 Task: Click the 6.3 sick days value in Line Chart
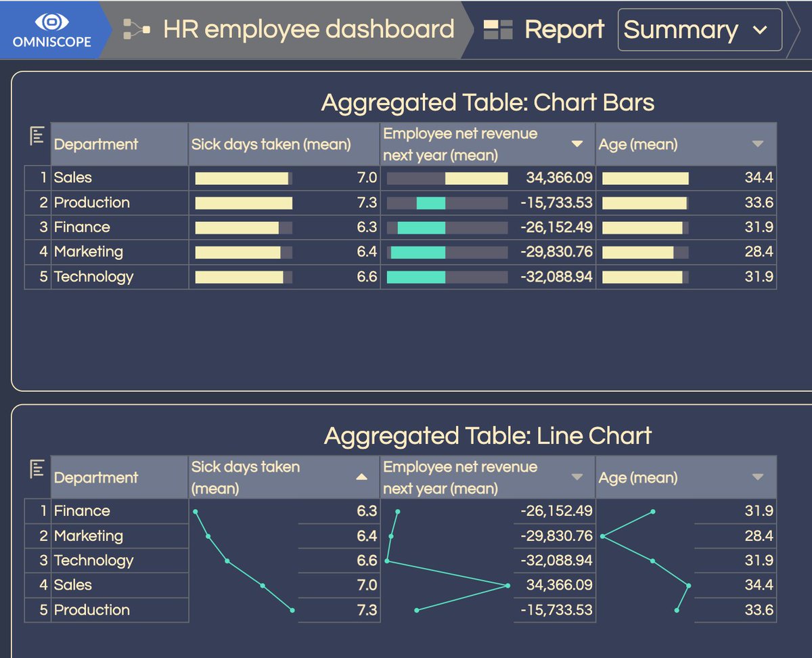pyautogui.click(x=367, y=511)
